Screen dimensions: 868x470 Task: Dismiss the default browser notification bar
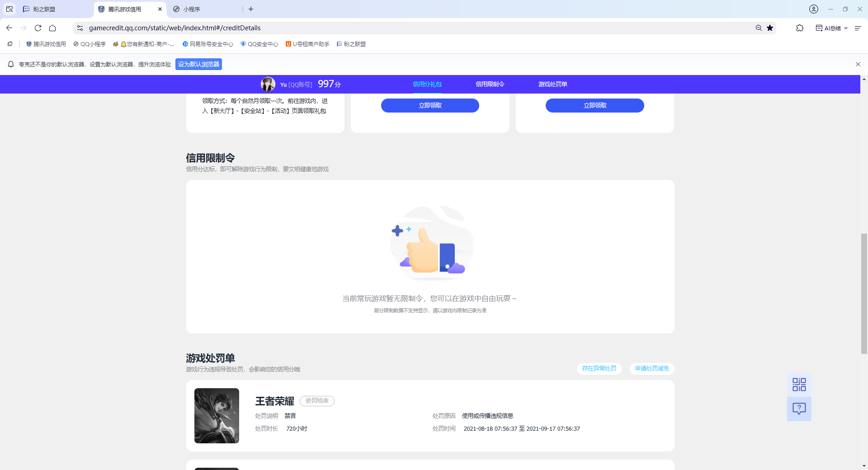(x=858, y=64)
